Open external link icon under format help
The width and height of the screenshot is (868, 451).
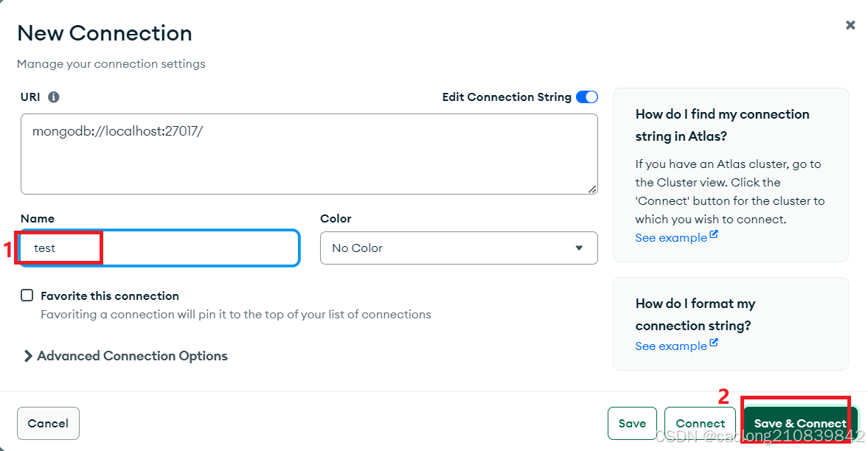click(x=714, y=344)
